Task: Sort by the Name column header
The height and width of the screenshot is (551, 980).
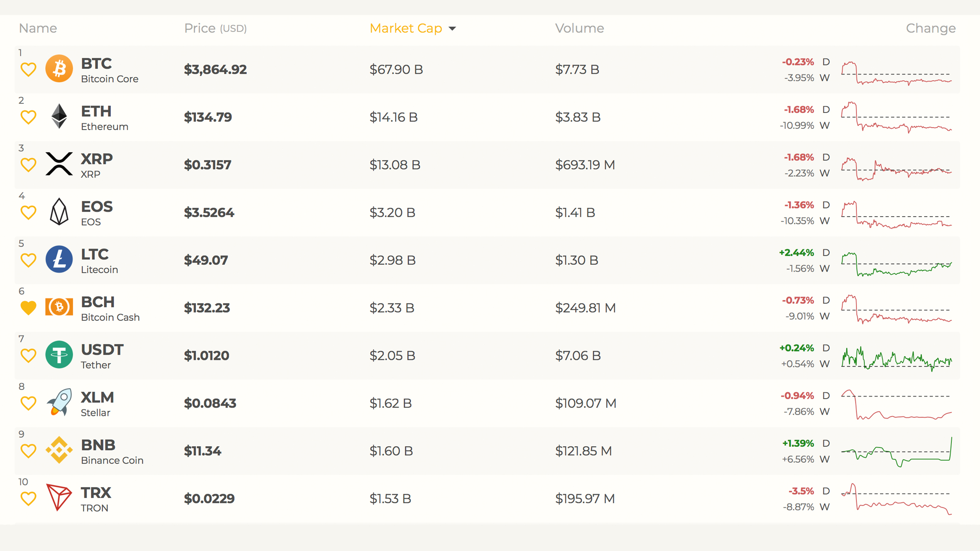Action: tap(38, 28)
